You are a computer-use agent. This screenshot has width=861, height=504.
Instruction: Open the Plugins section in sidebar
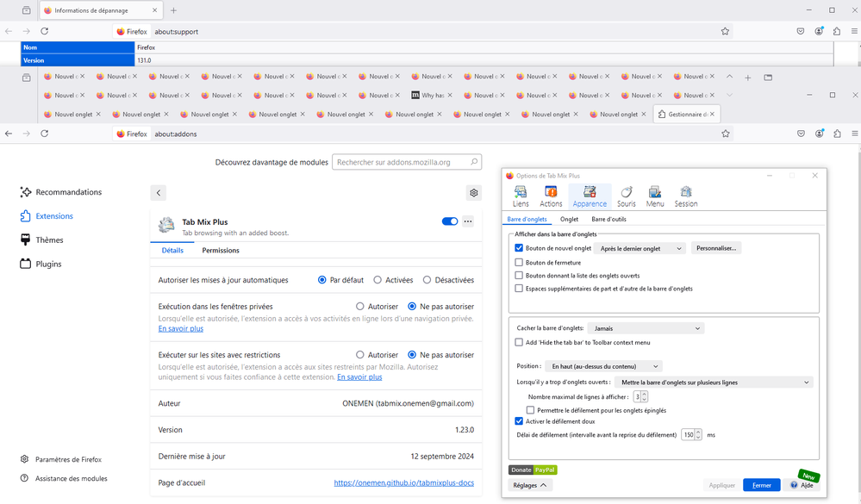[x=41, y=264]
